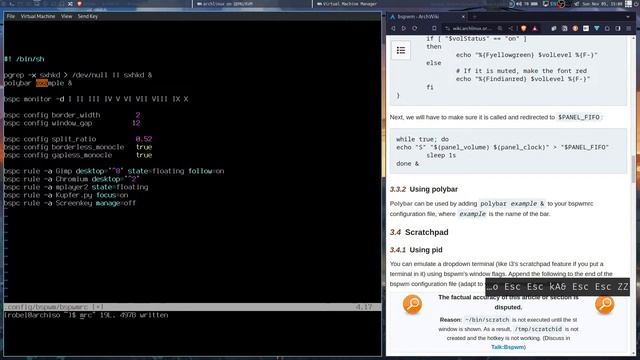Click the 'Scratchpad' section heading
640x360 pixels.
[427, 232]
